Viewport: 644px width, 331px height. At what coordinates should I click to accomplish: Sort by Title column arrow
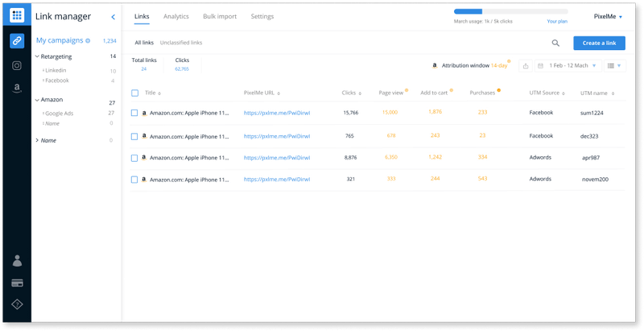[159, 93]
